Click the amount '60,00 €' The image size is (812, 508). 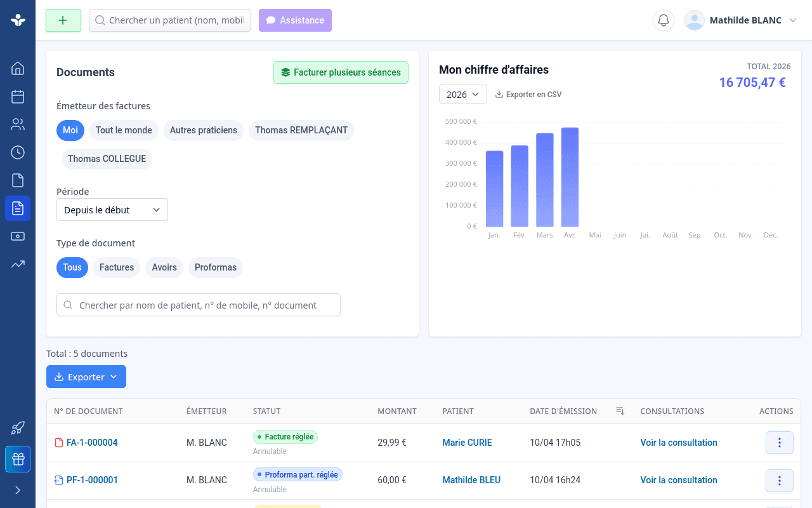392,480
